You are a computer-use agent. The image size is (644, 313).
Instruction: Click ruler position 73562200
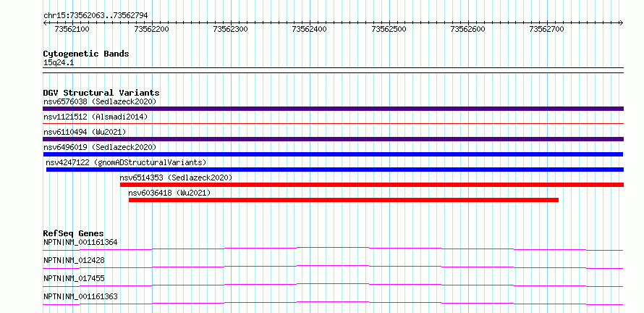(151, 29)
